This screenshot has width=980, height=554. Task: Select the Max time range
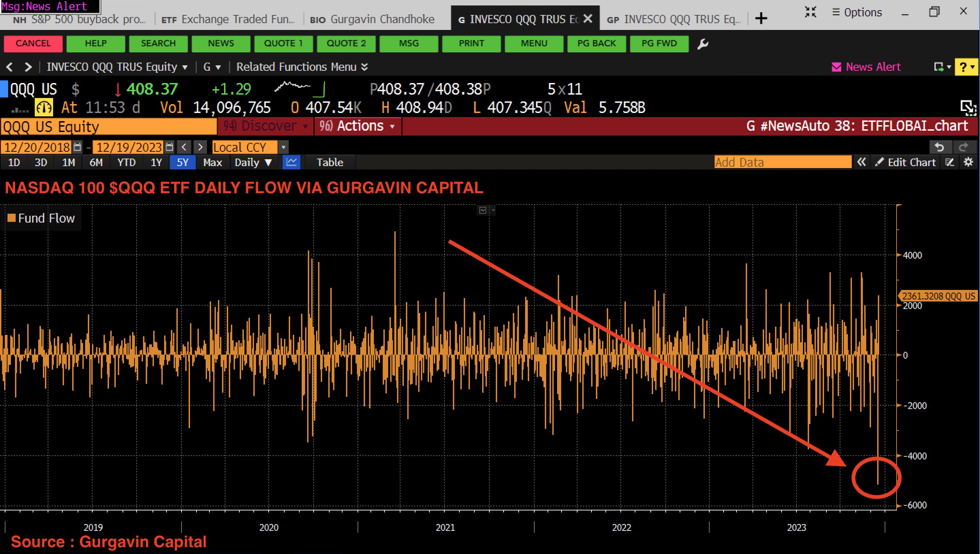coord(212,162)
